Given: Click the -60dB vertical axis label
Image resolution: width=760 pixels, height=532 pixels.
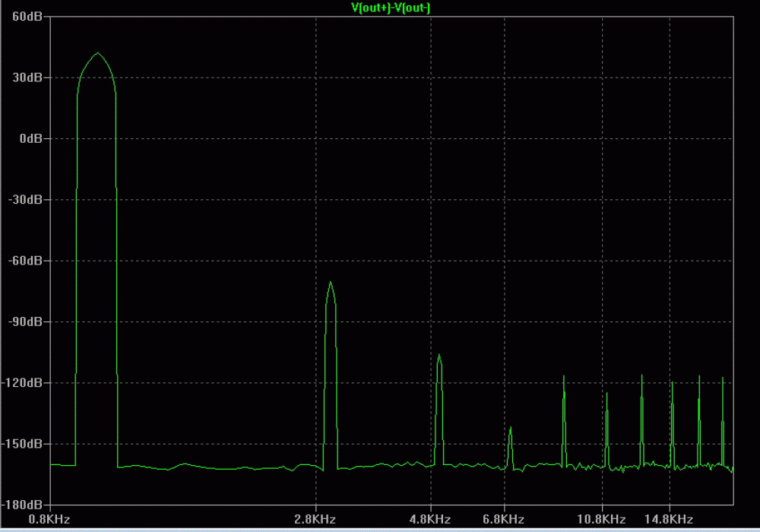Looking at the screenshot, I should [x=25, y=260].
